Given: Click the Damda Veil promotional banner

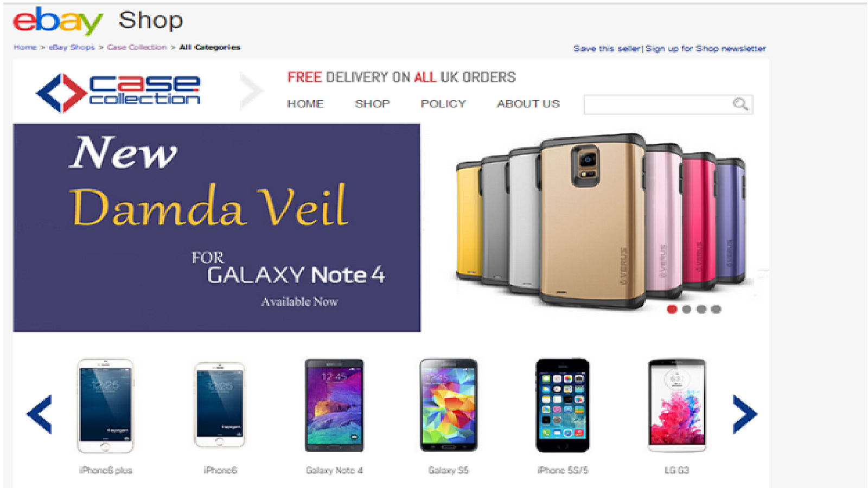Looking at the screenshot, I should [x=217, y=228].
